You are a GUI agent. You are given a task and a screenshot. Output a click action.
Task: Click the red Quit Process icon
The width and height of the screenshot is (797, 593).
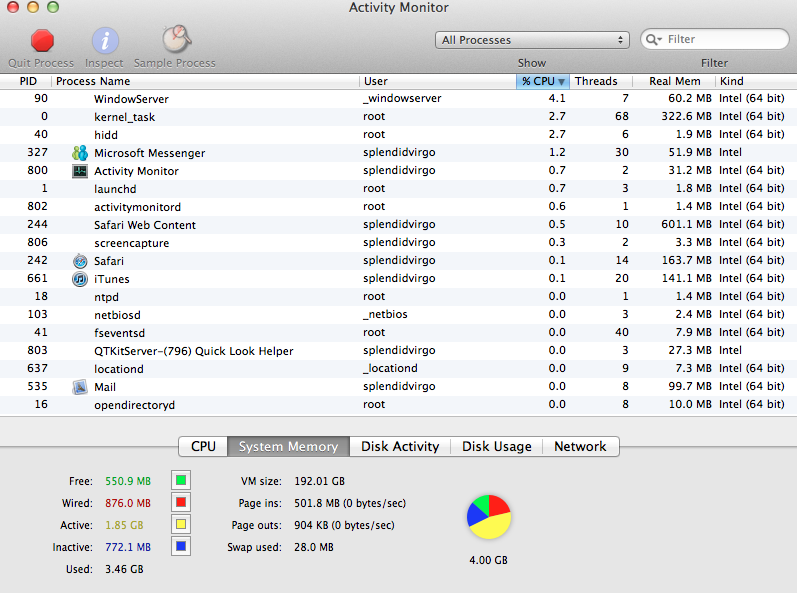point(42,41)
